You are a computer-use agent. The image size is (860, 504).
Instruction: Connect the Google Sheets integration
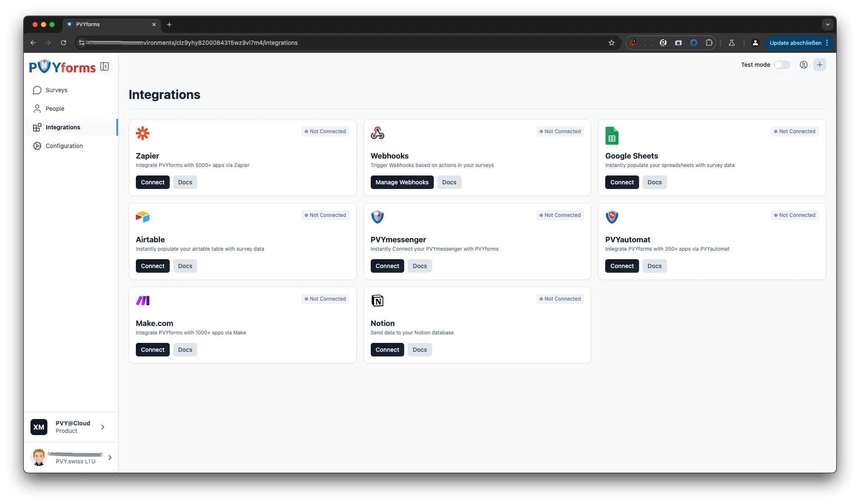click(x=622, y=182)
